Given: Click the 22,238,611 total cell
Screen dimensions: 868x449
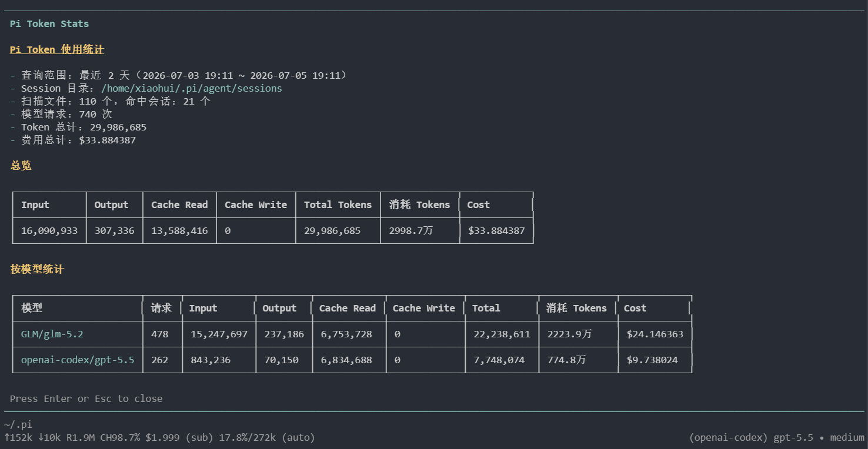Looking at the screenshot, I should [x=502, y=334].
